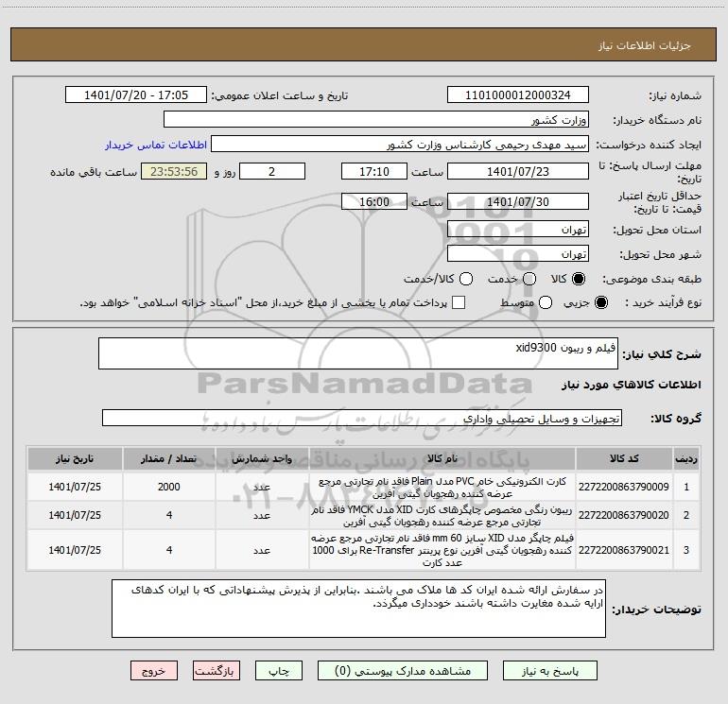Click the quantity cell 2000
728x704 pixels.
click(168, 487)
